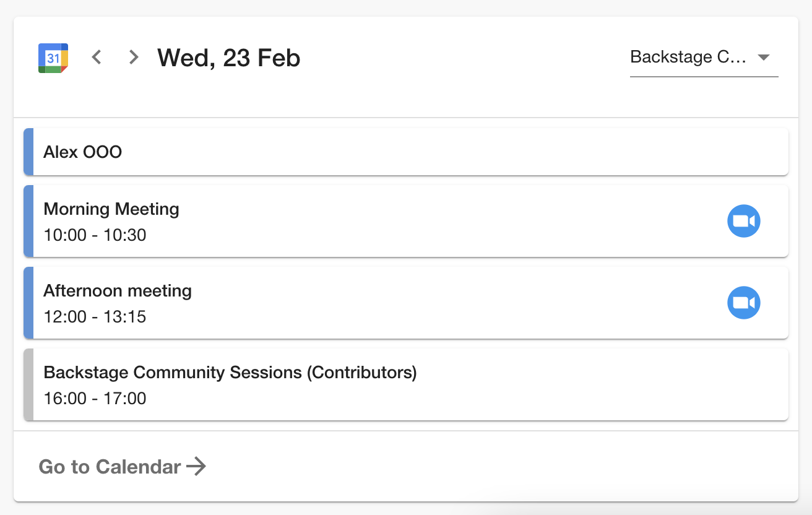Click the blue color bar on Alex OOO

pyautogui.click(x=28, y=152)
